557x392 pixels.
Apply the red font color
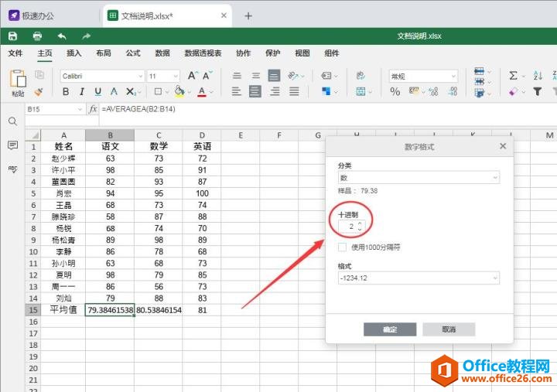coord(202,91)
